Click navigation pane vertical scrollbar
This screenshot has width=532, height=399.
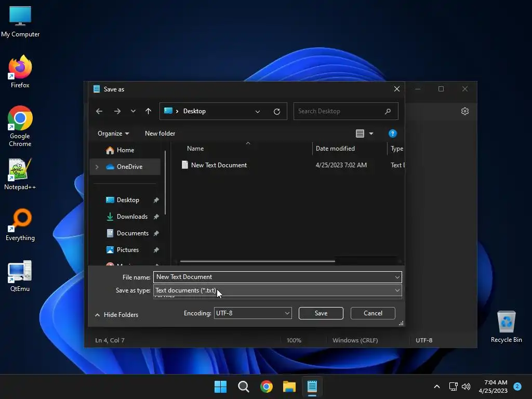pos(165,183)
